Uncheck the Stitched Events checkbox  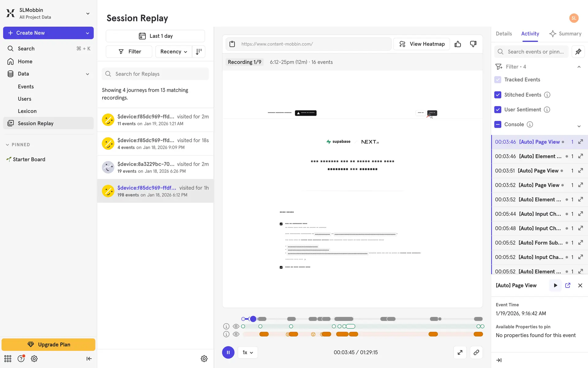[498, 95]
